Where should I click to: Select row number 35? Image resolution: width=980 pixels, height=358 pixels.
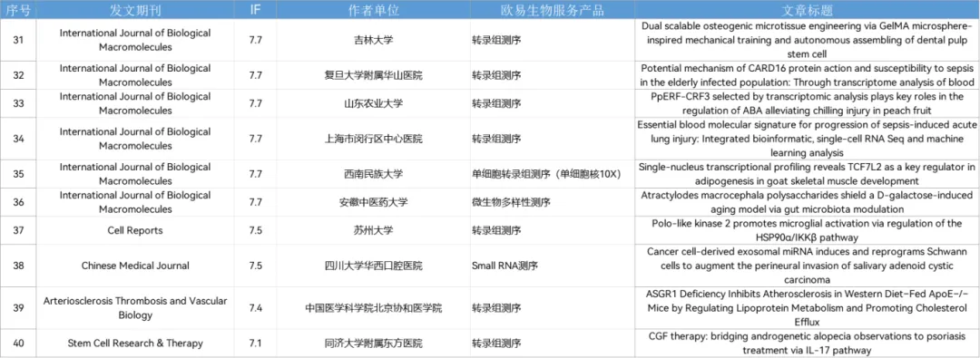19,174
